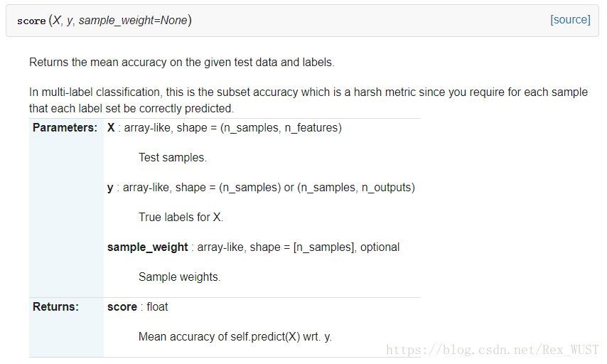Click the bold X parameter name
The image size is (607, 364).
111,128
